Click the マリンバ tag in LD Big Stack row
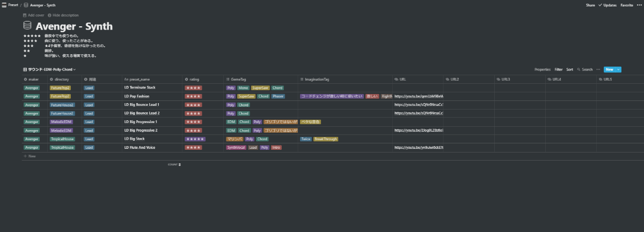This screenshot has height=232, width=644. tap(235, 139)
